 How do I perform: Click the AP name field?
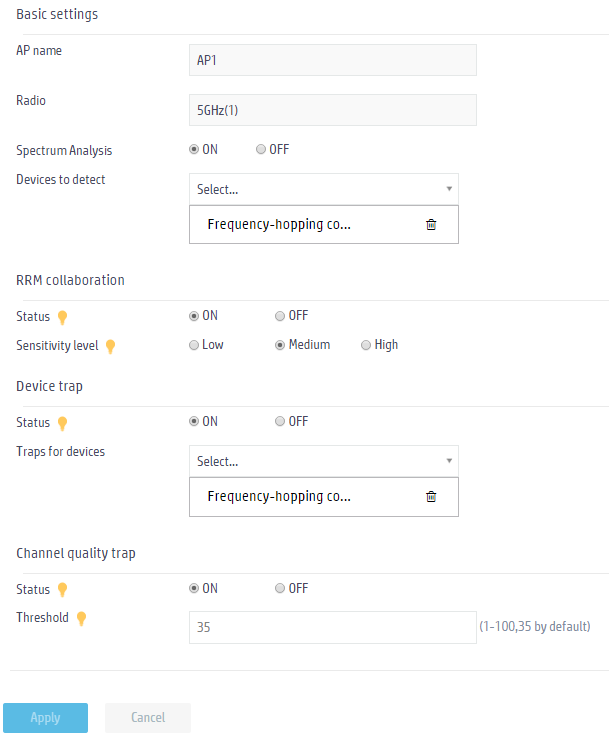(333, 60)
